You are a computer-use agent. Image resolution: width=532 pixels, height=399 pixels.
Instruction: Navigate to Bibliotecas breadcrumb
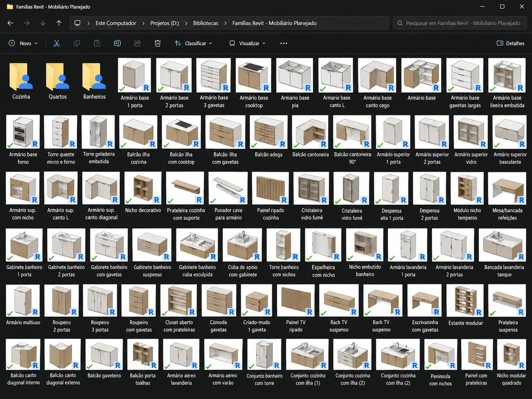click(205, 23)
